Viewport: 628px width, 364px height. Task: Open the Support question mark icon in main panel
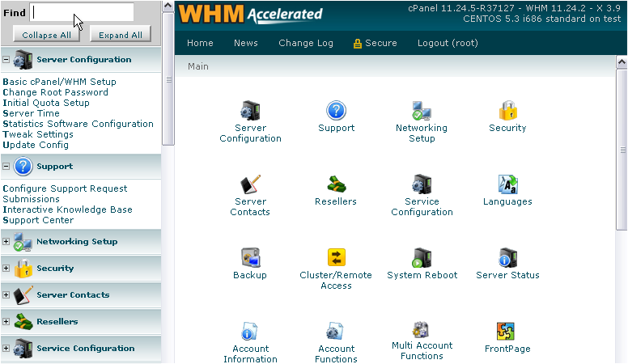(x=336, y=111)
